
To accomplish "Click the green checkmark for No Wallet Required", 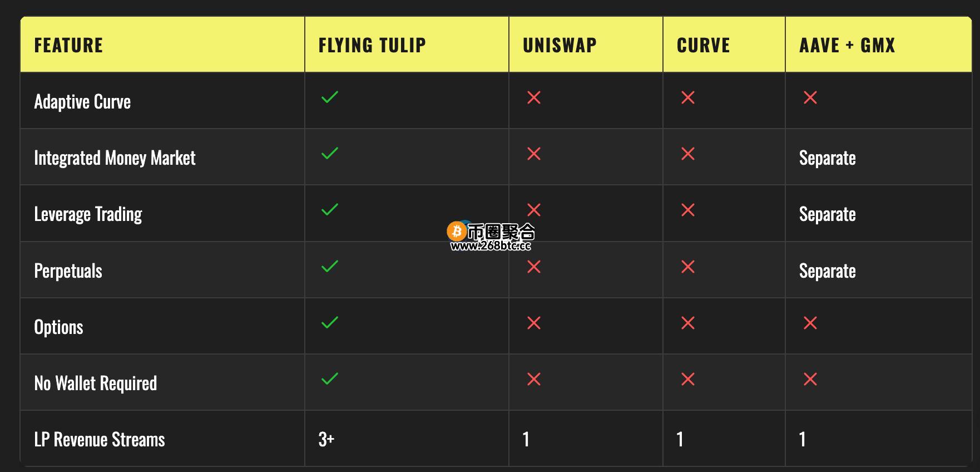I will 330,379.
